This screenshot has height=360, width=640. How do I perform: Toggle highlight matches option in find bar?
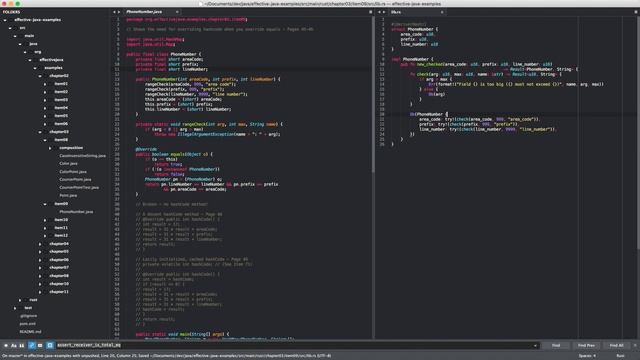(50, 345)
